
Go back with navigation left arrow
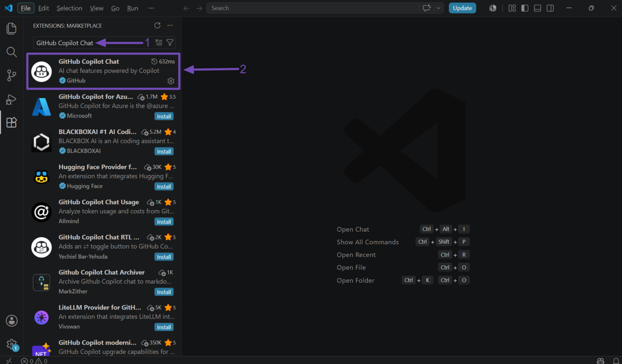click(187, 8)
